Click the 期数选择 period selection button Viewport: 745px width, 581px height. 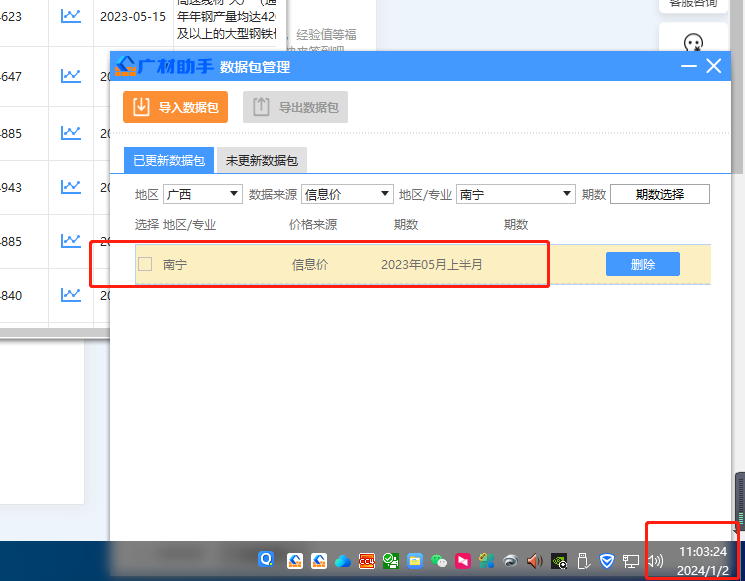(660, 194)
